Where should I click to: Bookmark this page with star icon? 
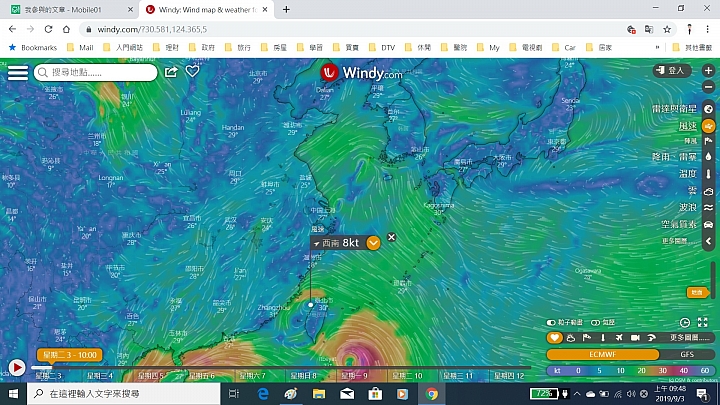[x=667, y=29]
